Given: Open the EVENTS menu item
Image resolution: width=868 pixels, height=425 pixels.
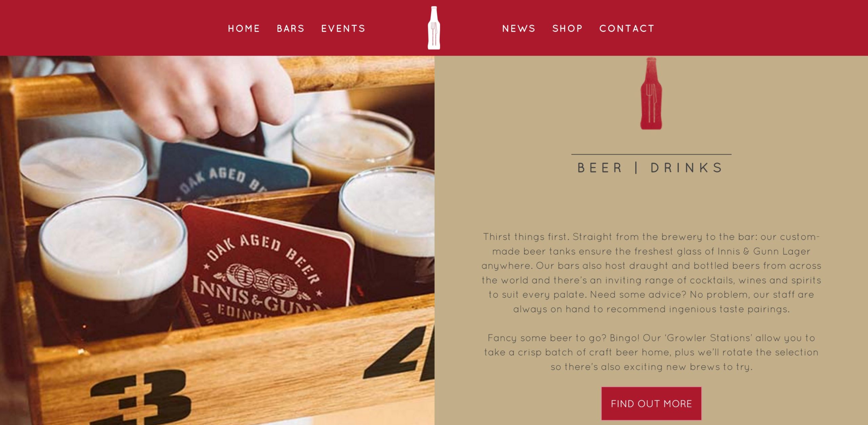Looking at the screenshot, I should [343, 28].
